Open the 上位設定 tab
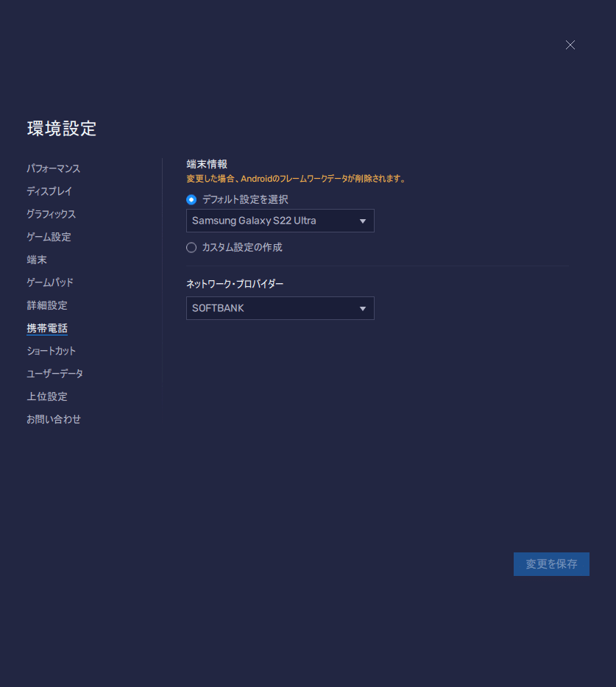This screenshot has height=687, width=616. (47, 396)
